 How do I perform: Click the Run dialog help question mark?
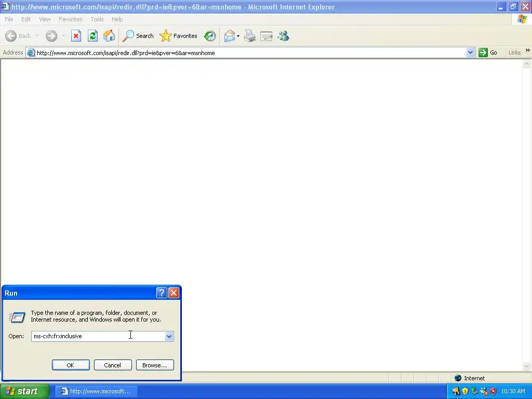(162, 293)
